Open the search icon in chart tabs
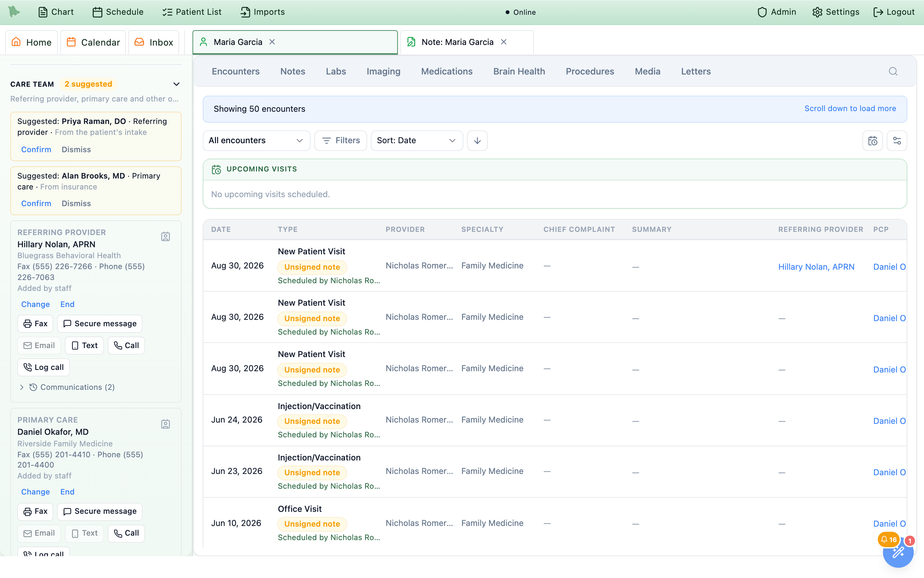Screen dimensions: 924x578 [893, 72]
